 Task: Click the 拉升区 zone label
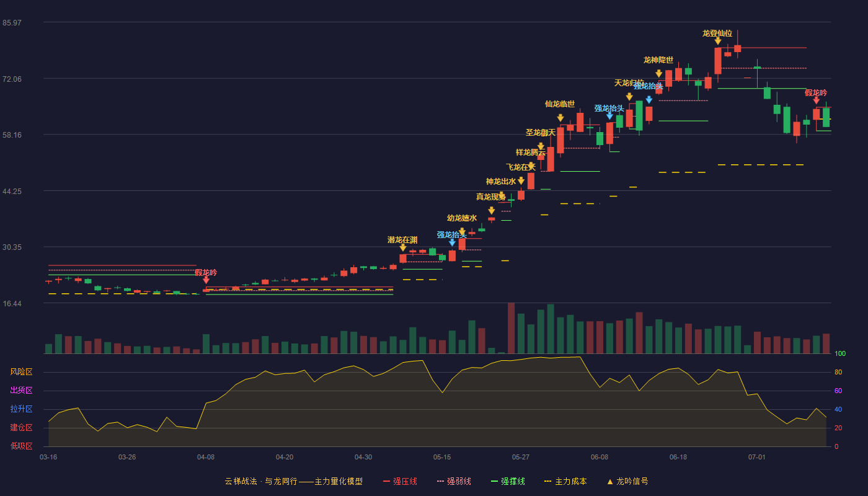click(22, 409)
